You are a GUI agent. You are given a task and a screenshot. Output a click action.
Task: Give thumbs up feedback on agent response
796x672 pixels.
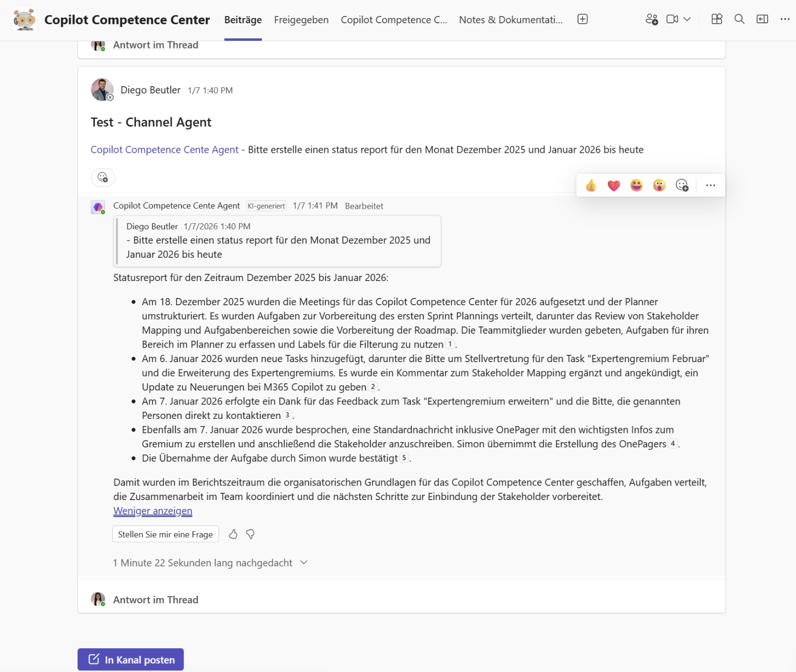(233, 534)
